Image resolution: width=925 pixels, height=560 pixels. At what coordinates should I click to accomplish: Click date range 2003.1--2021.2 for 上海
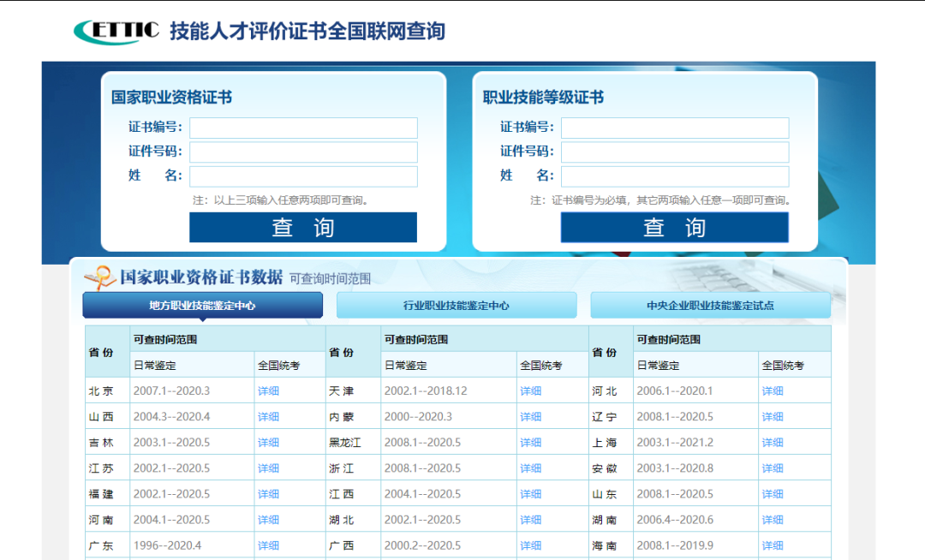[x=675, y=443]
